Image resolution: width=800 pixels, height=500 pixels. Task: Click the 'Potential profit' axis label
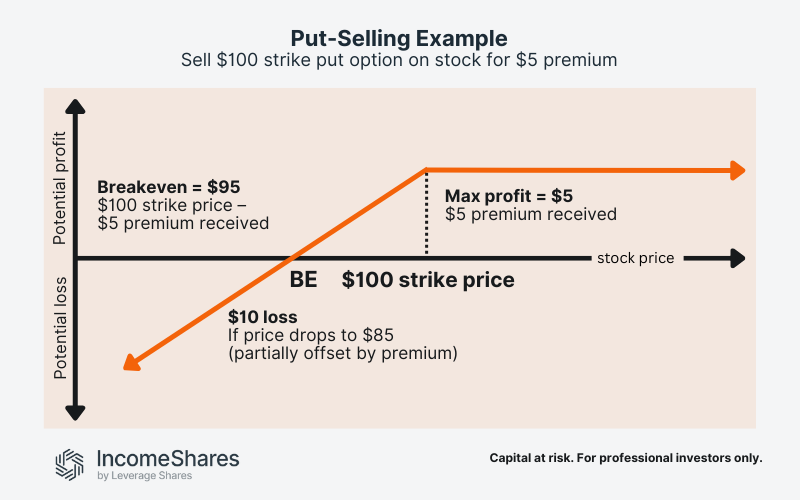[59, 188]
